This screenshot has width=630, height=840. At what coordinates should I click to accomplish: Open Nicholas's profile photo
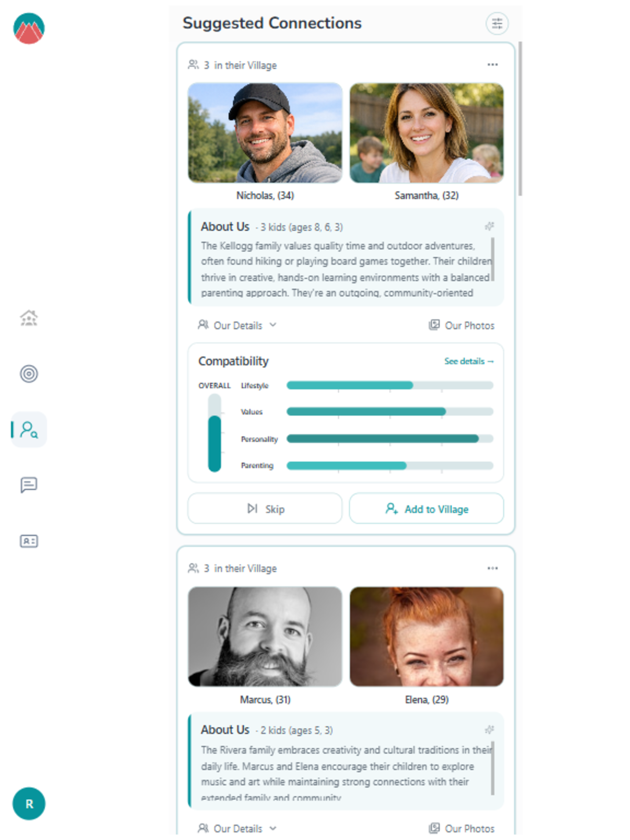click(x=265, y=133)
